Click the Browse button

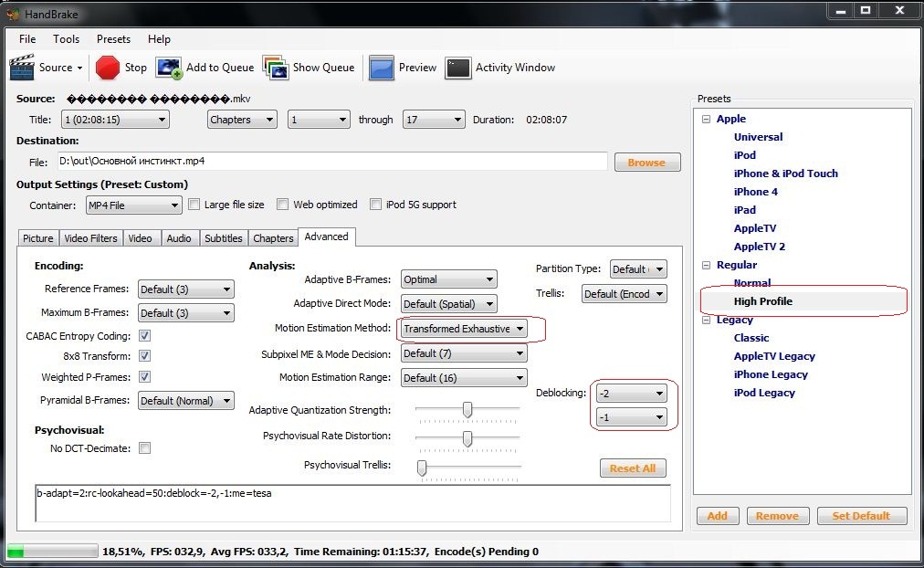tap(647, 162)
